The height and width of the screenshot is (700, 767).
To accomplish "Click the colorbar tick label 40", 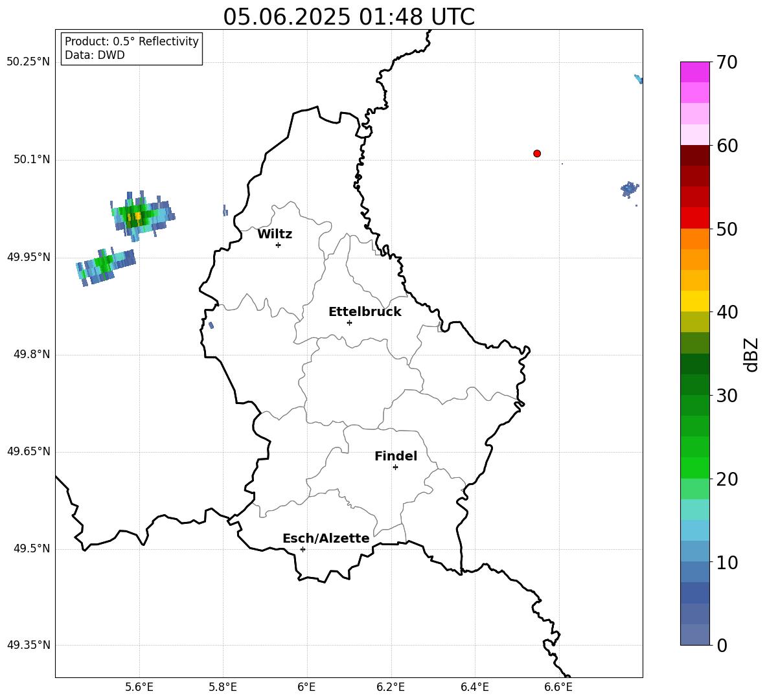I will coord(727,312).
